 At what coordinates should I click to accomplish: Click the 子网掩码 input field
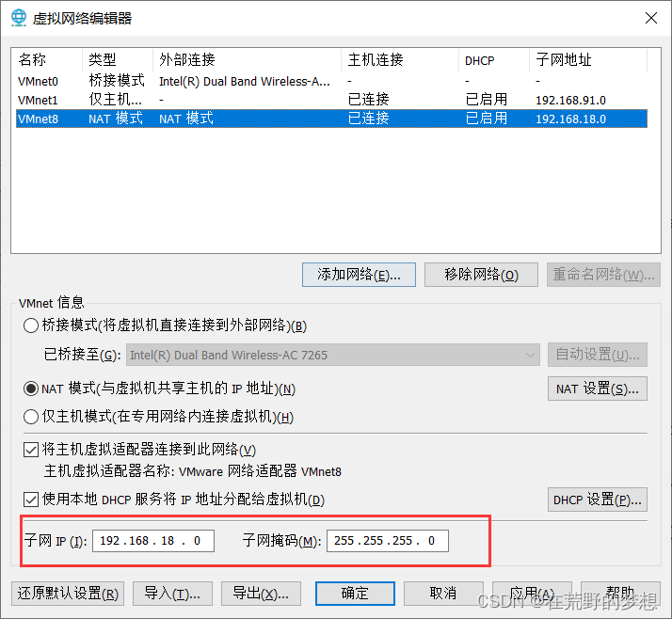point(388,541)
